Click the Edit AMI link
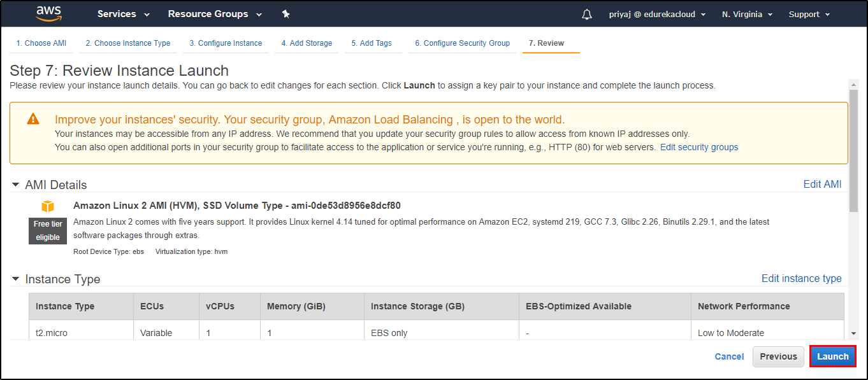The image size is (868, 380). pyautogui.click(x=822, y=184)
